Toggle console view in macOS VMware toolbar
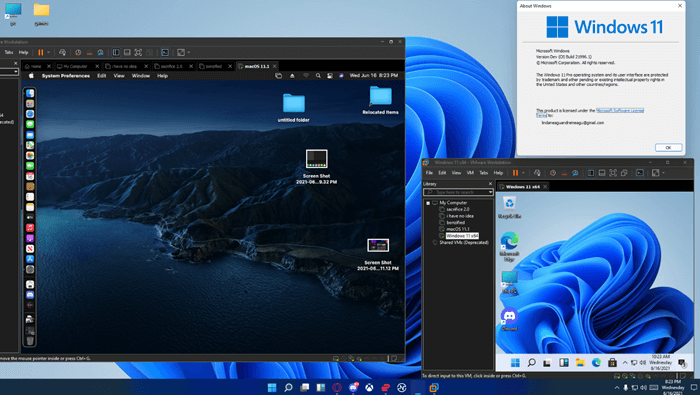 pos(165,52)
